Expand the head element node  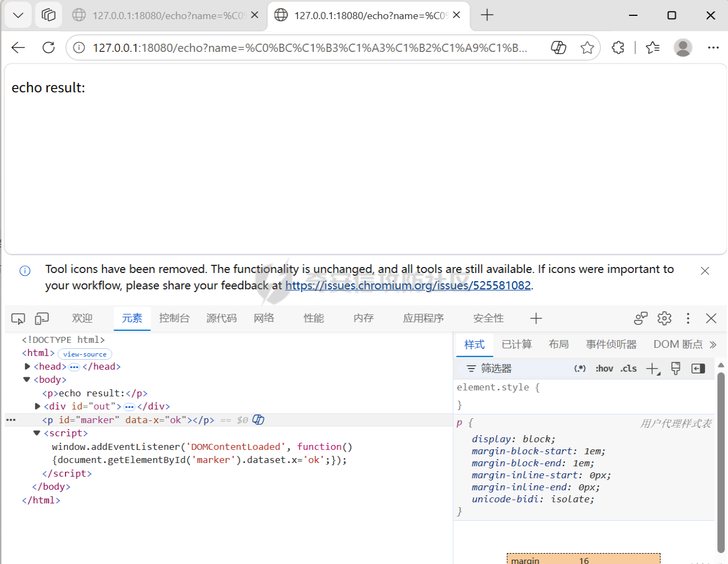pos(27,366)
